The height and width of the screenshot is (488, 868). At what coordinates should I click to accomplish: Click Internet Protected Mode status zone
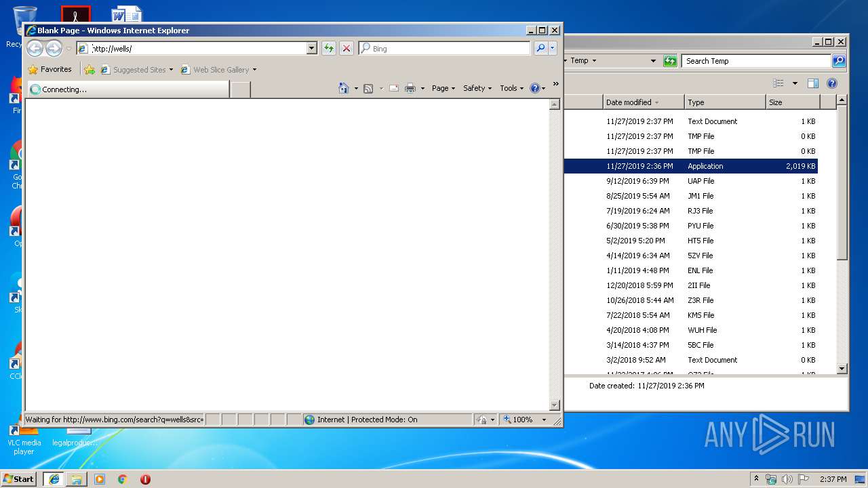tap(387, 420)
